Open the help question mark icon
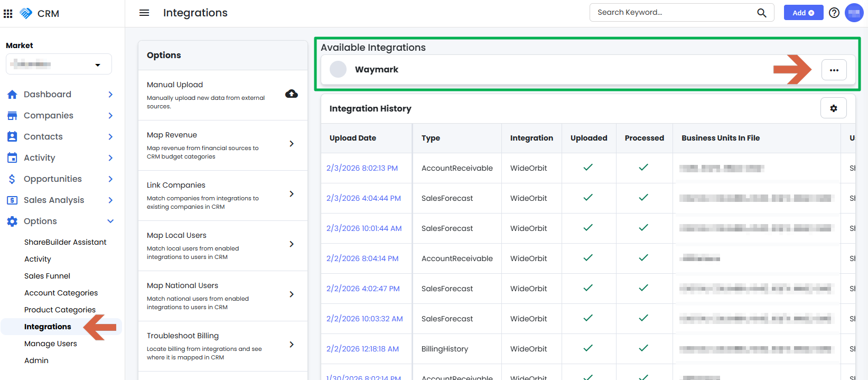The image size is (868, 380). point(834,13)
